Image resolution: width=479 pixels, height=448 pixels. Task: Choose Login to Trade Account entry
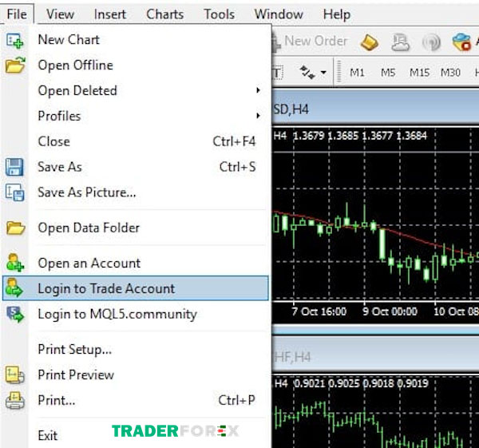pyautogui.click(x=136, y=288)
